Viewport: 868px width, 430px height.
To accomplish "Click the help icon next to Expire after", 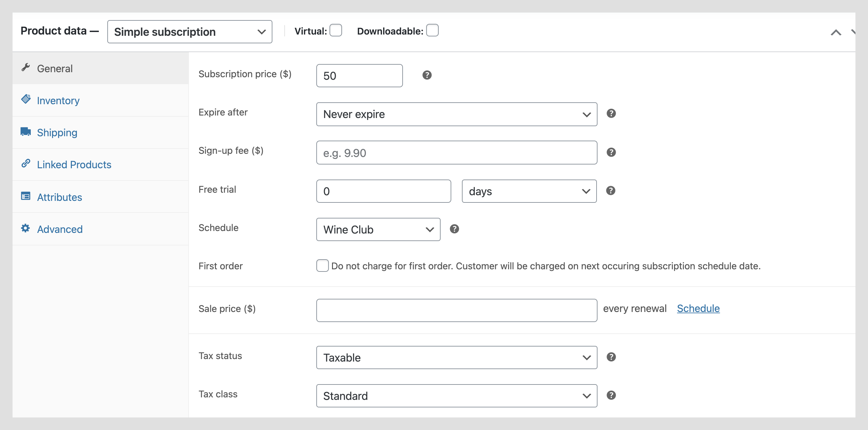I will [x=611, y=114].
